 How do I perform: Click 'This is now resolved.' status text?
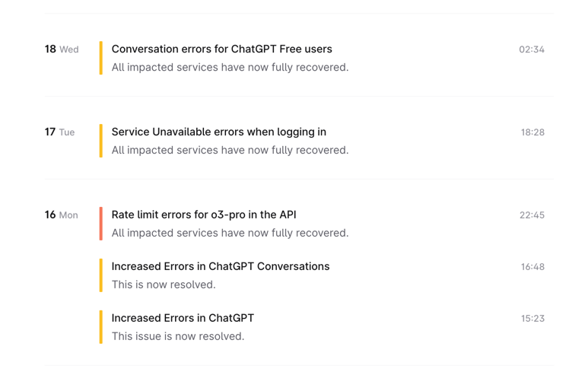pyautogui.click(x=164, y=285)
